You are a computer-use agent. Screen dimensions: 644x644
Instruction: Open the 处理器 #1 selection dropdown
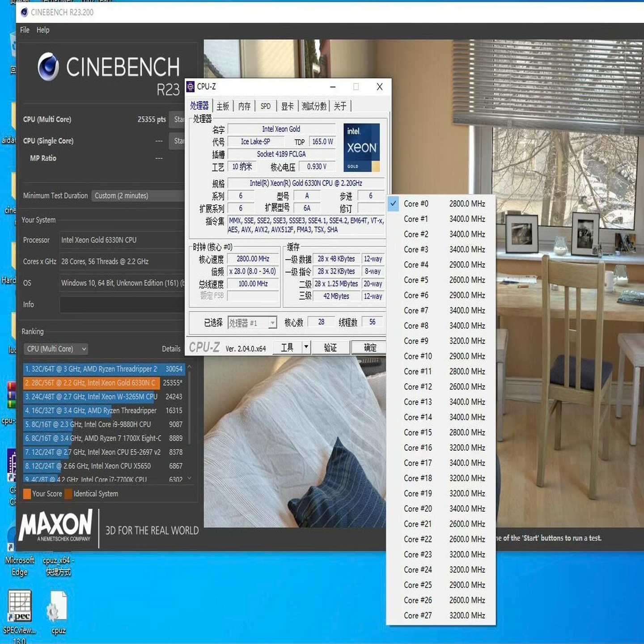pos(253,322)
